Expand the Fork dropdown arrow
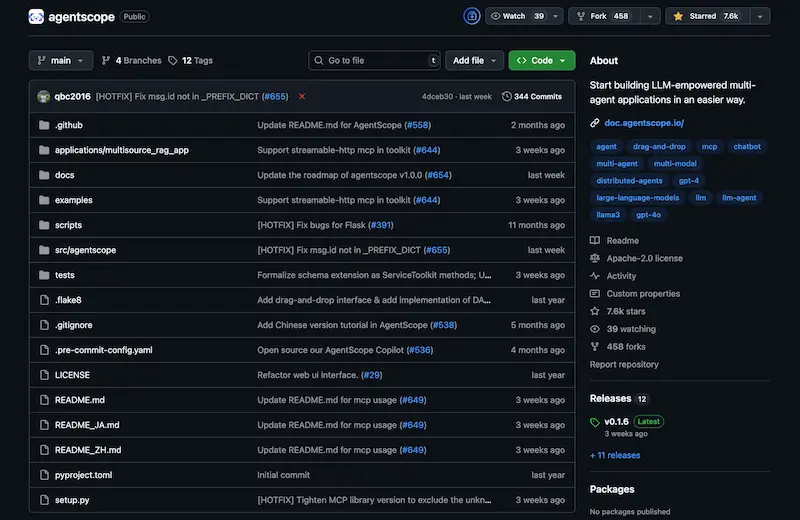 tap(650, 16)
